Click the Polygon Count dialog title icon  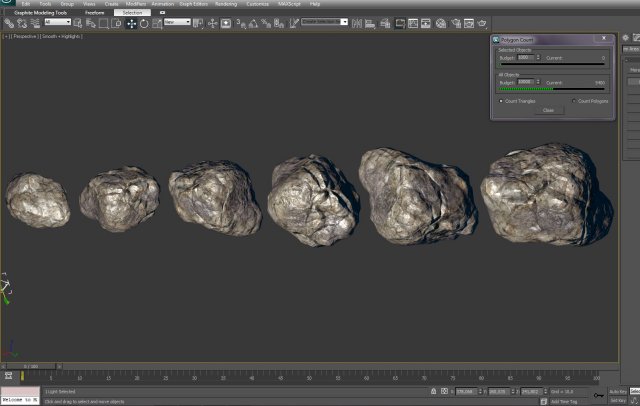498,39
